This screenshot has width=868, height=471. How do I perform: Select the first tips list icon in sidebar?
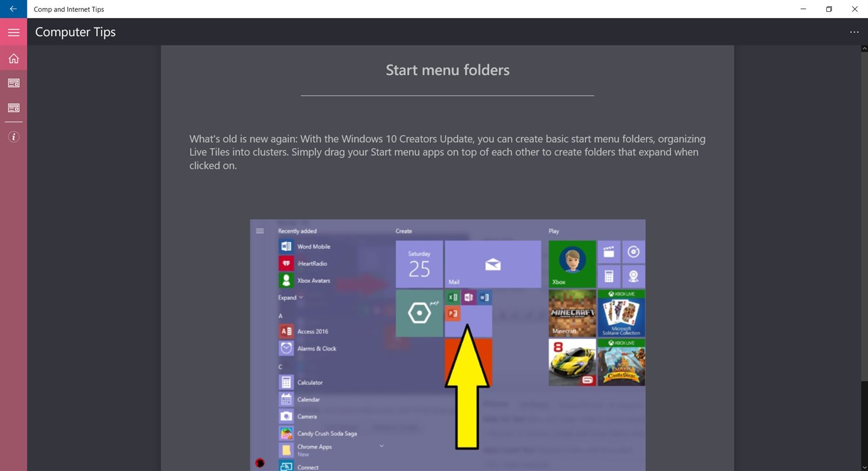click(13, 83)
